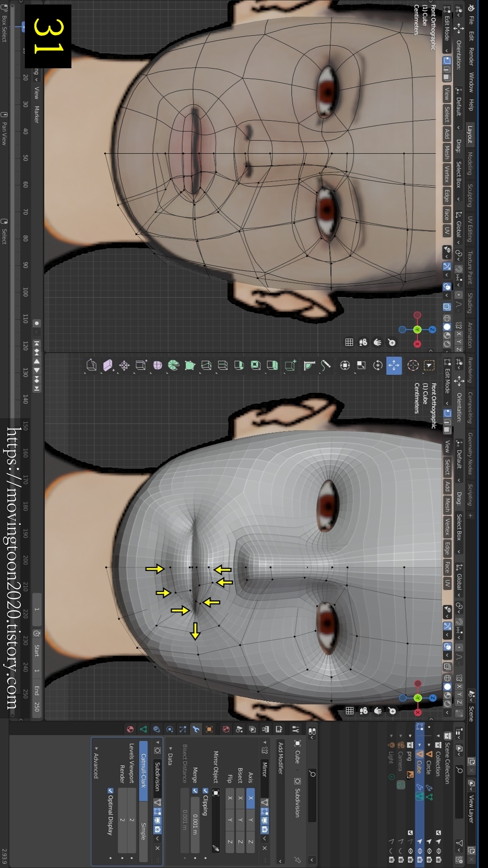Select the Rotate tool

click(378, 365)
